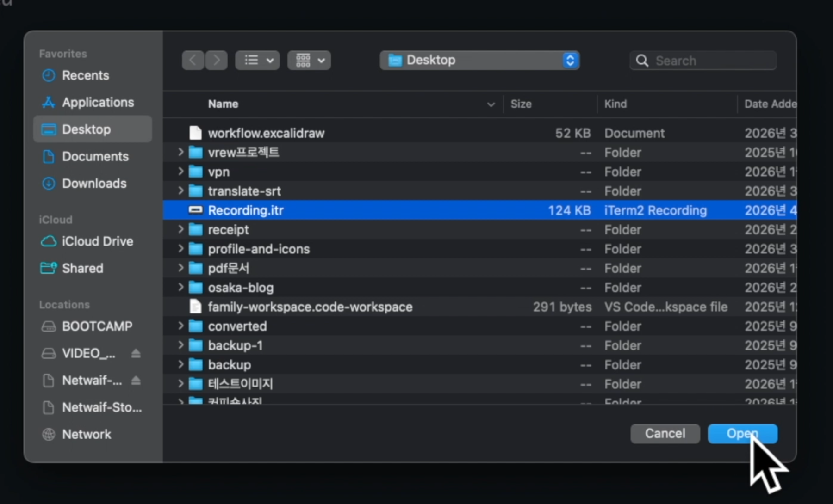
Task: Open the Desktop location popup menu
Action: [479, 60]
